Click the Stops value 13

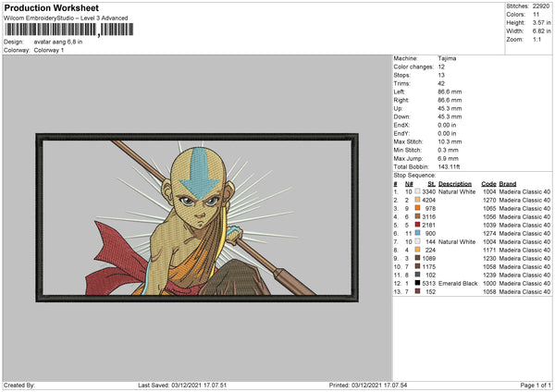click(441, 75)
